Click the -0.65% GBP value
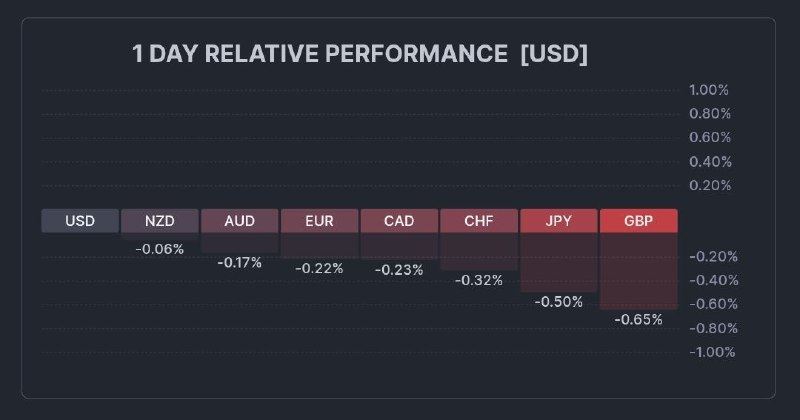Viewport: 800px width, 420px height. pos(638,319)
